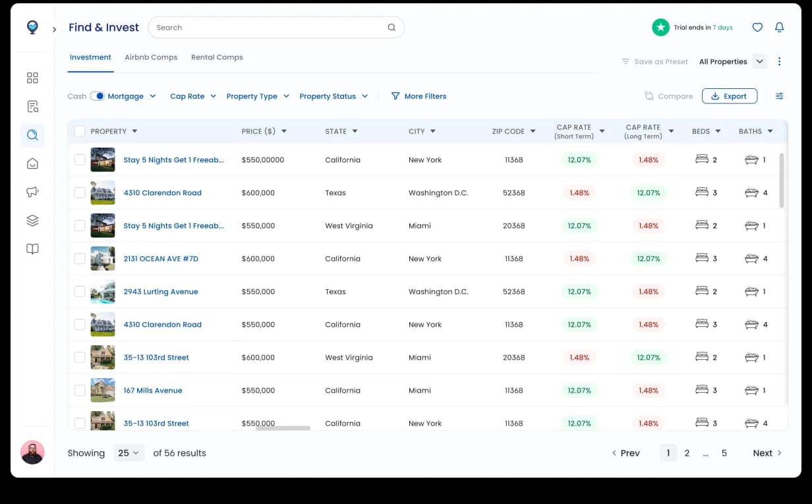This screenshot has width=812, height=504.
Task: Open the layers stack icon in sidebar
Action: 32,221
